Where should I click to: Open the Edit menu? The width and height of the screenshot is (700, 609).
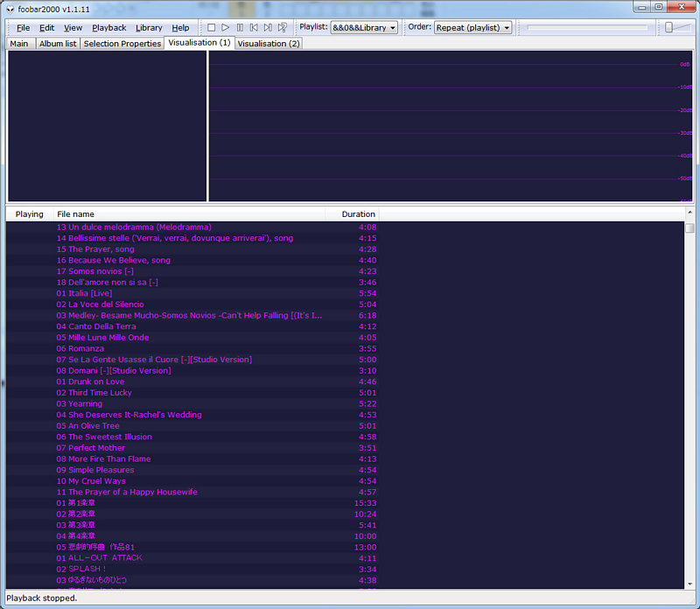47,28
